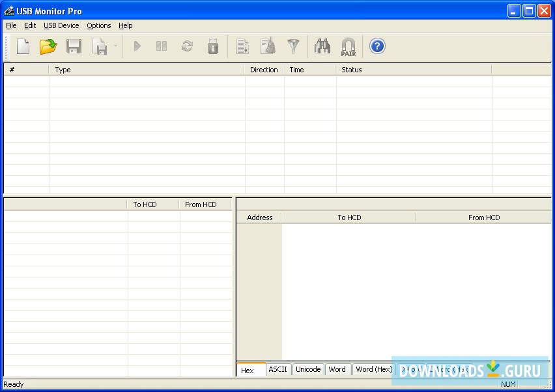Expand the arrow beside the Print icon
555x392 pixels.
point(115,46)
